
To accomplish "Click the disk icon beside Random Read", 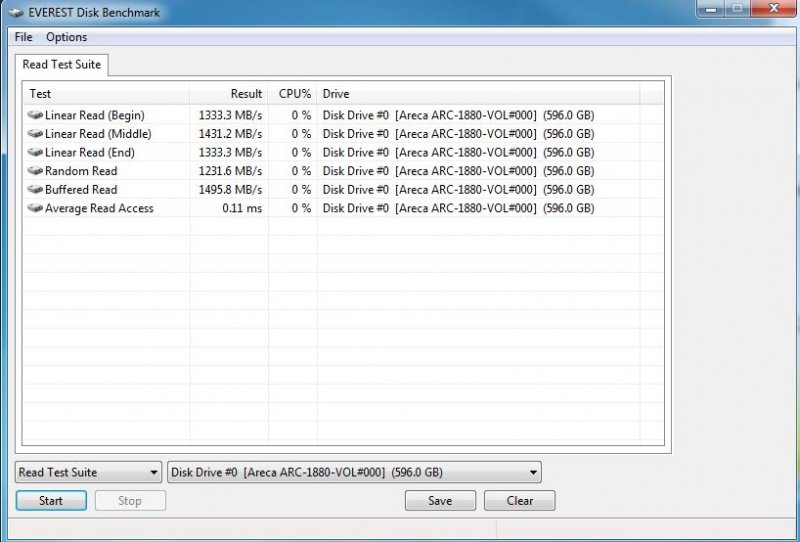I will tap(35, 170).
